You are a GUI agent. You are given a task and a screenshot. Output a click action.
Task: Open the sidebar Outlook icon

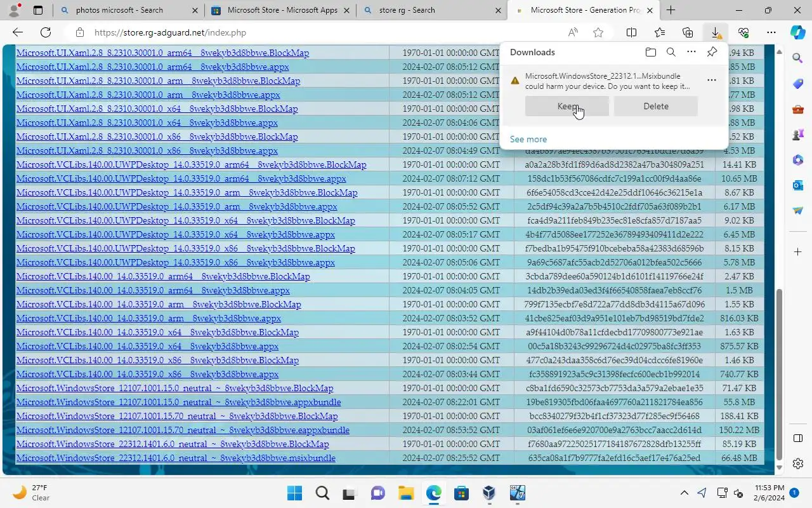798,185
